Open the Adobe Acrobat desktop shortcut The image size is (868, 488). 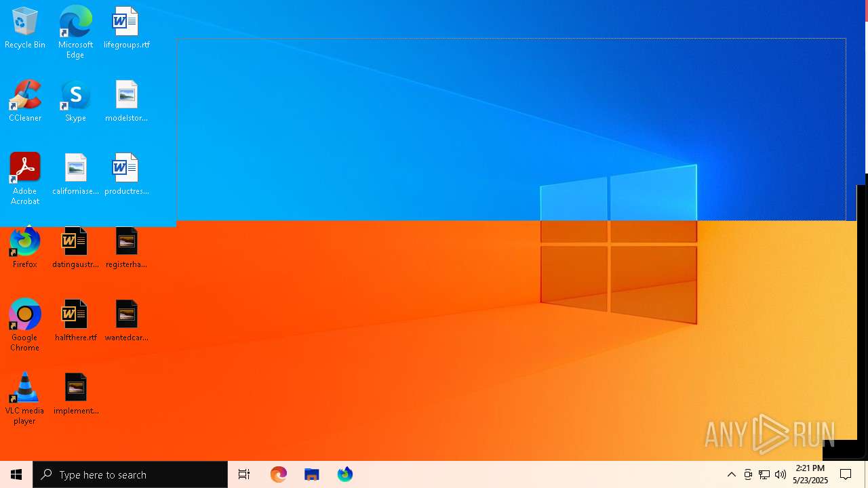pos(25,179)
